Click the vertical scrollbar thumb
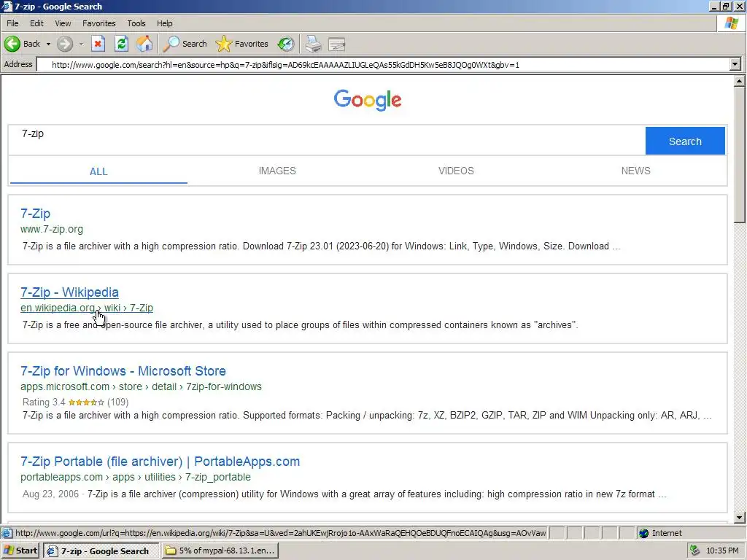 pyautogui.click(x=739, y=155)
